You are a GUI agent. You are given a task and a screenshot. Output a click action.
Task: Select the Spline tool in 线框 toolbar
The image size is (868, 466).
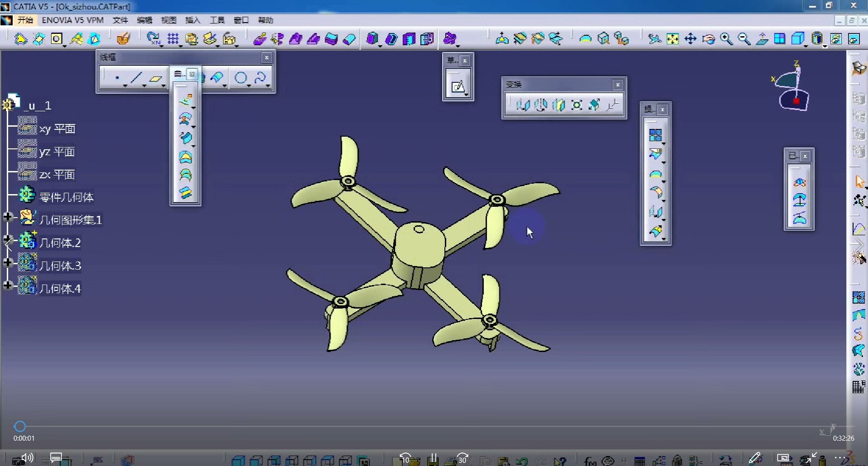coord(260,78)
